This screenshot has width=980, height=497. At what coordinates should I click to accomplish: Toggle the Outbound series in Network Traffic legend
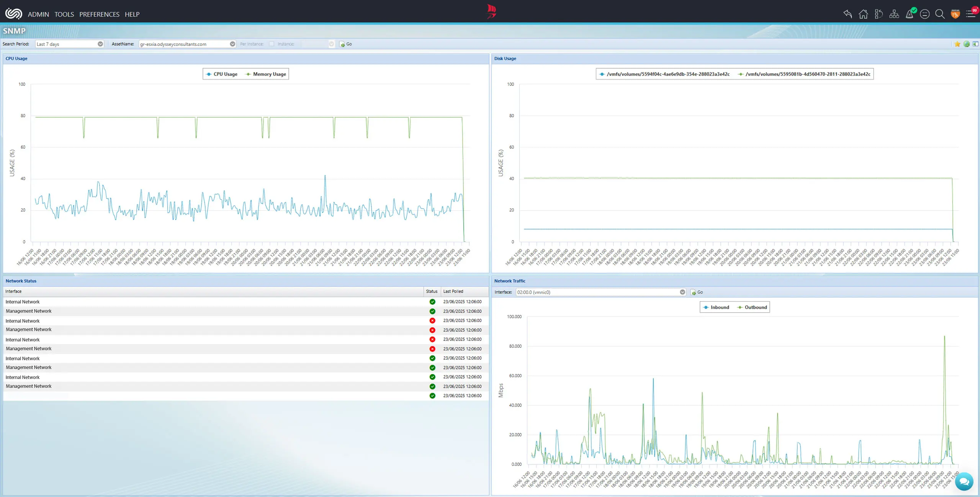[751, 307]
